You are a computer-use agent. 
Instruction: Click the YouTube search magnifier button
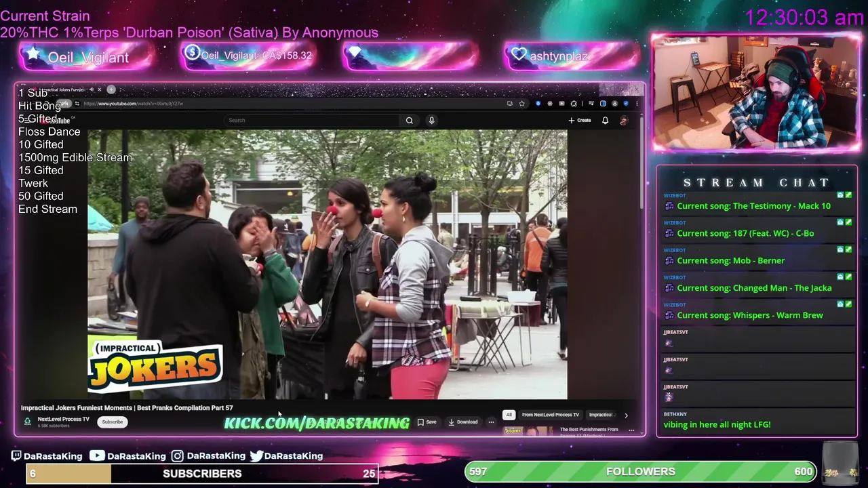coord(409,120)
